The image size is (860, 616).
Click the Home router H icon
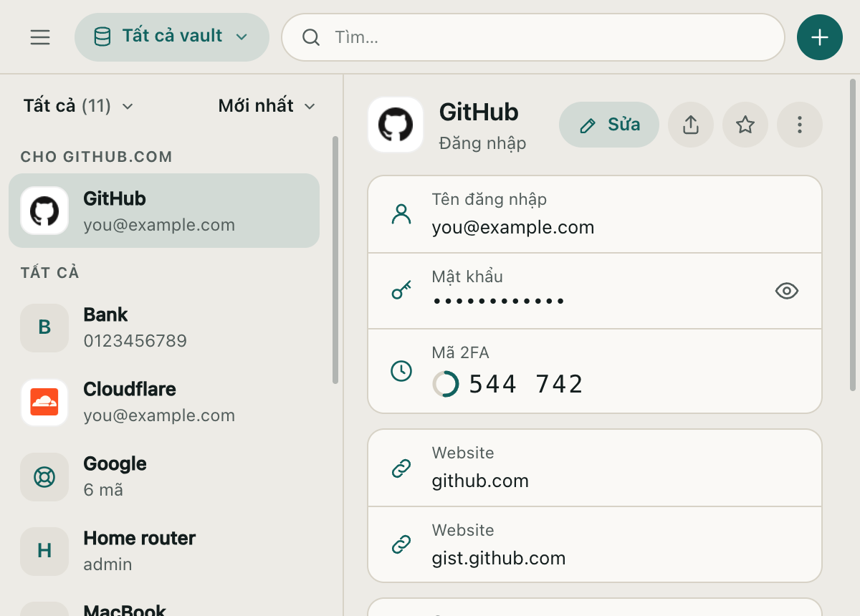point(44,552)
